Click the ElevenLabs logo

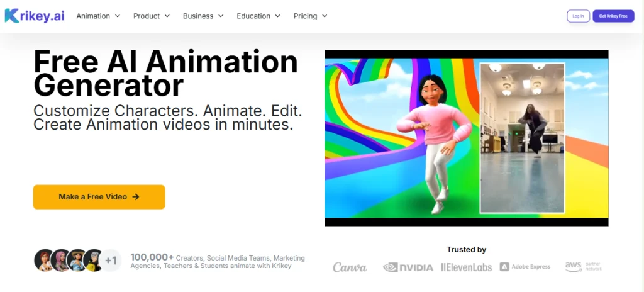[466, 267]
